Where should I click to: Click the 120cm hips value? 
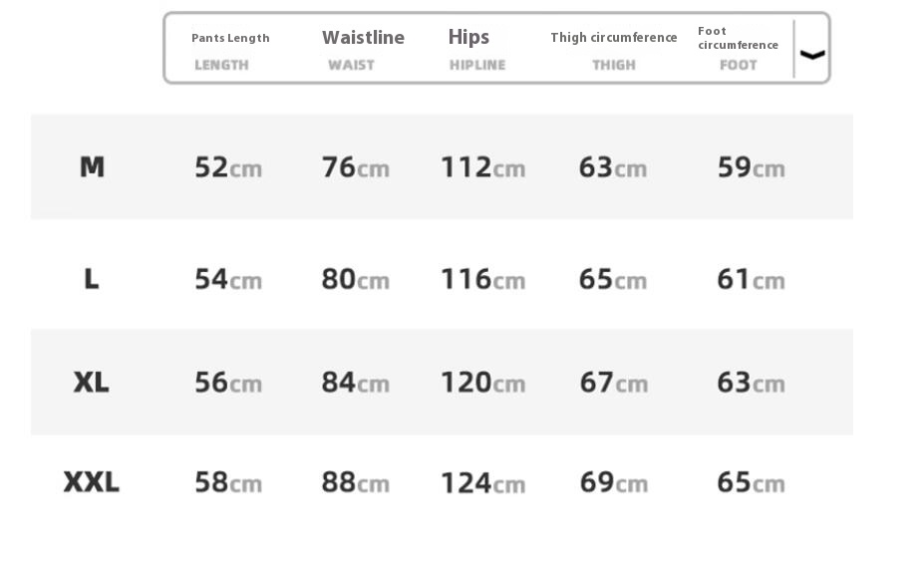(482, 383)
